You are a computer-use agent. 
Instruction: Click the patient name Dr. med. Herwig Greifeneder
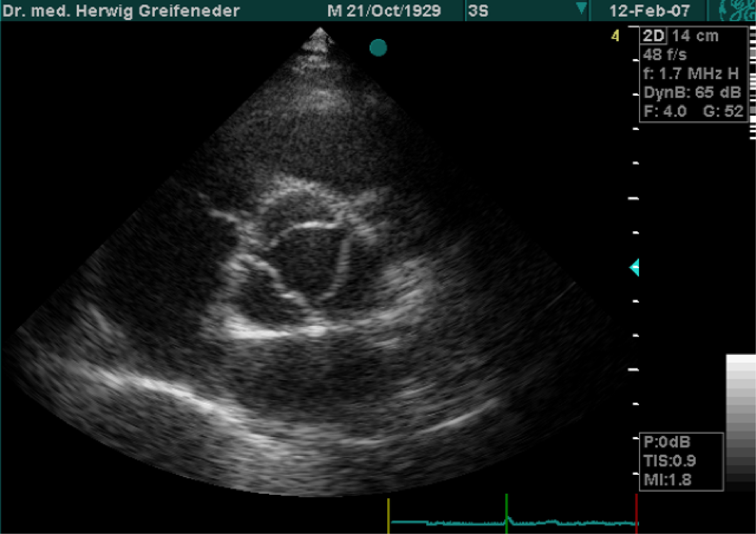coord(121,11)
